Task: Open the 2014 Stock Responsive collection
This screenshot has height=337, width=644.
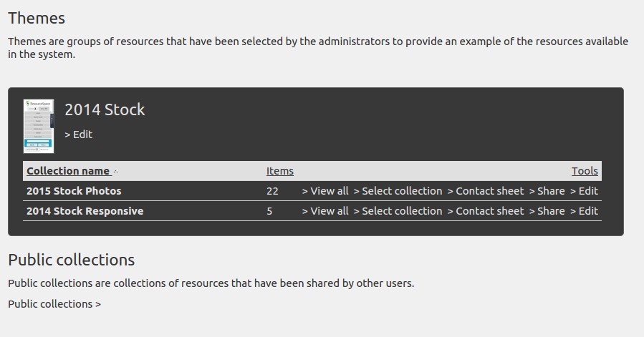Action: pyautogui.click(x=85, y=211)
